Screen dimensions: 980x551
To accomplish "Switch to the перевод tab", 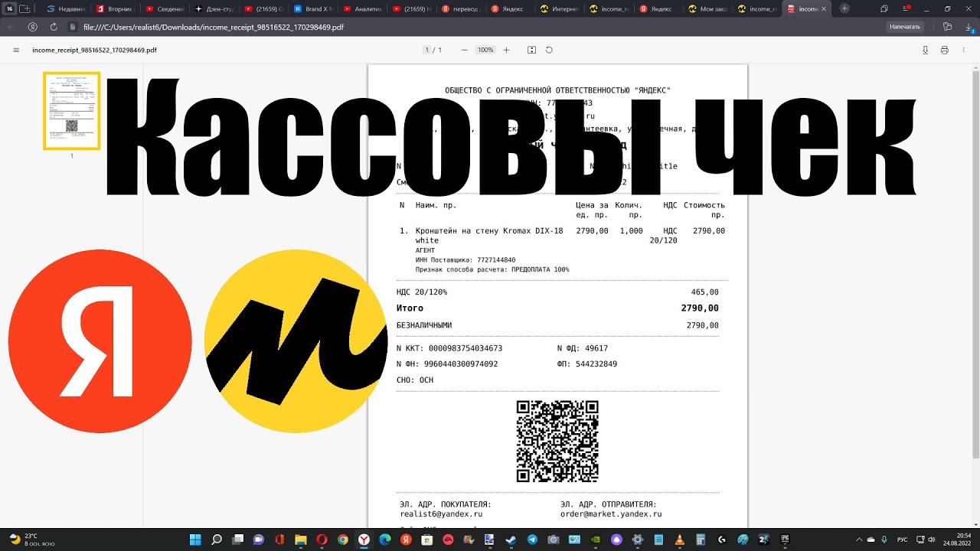I will (461, 8).
